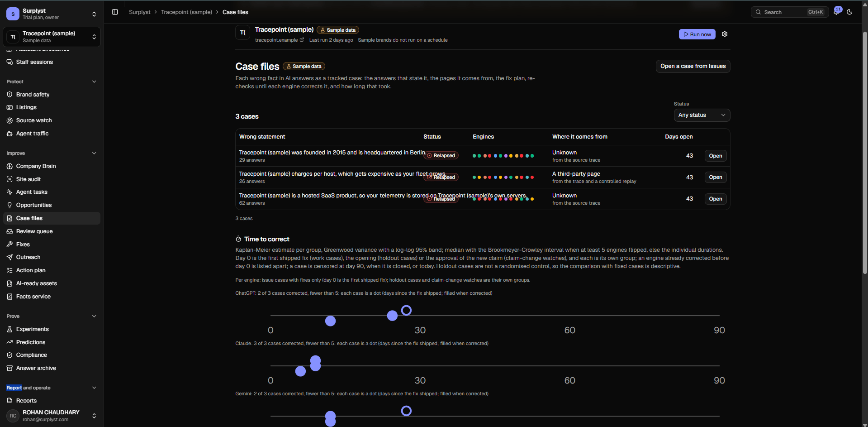Click the Review queue inbox icon

point(9,231)
